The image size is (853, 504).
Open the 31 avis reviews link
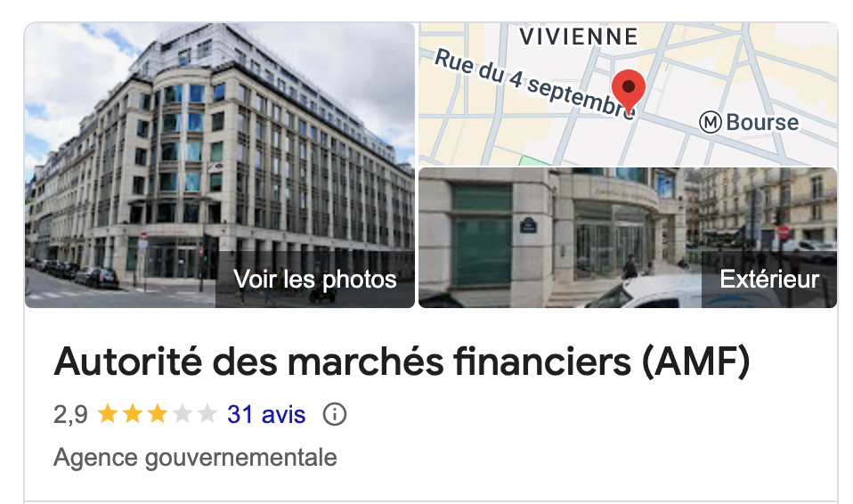[x=266, y=414]
